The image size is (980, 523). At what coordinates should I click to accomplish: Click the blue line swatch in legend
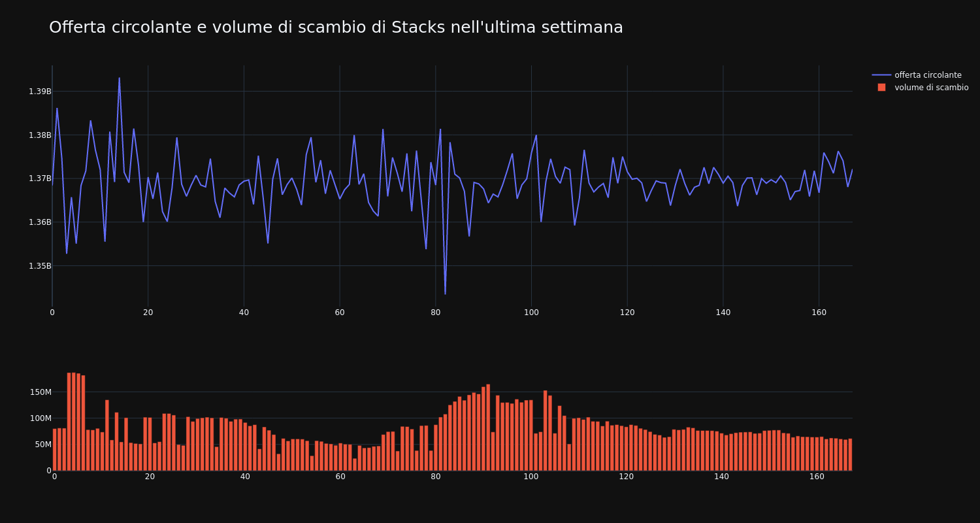(x=881, y=75)
